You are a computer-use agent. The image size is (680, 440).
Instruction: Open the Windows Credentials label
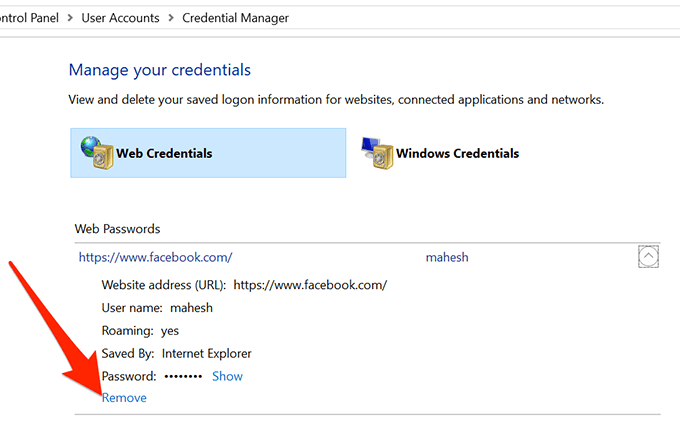[x=457, y=154]
